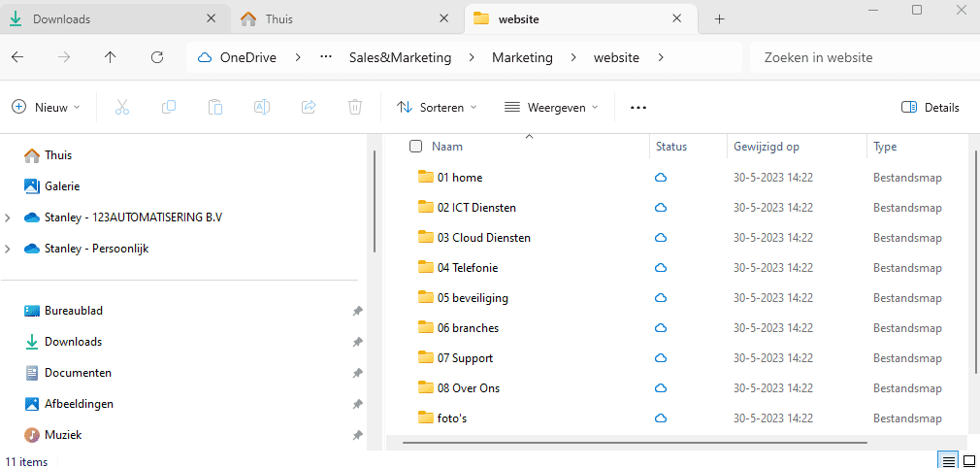The image size is (980, 468).
Task: Click cloud status icon for foto's
Action: pos(660,418)
